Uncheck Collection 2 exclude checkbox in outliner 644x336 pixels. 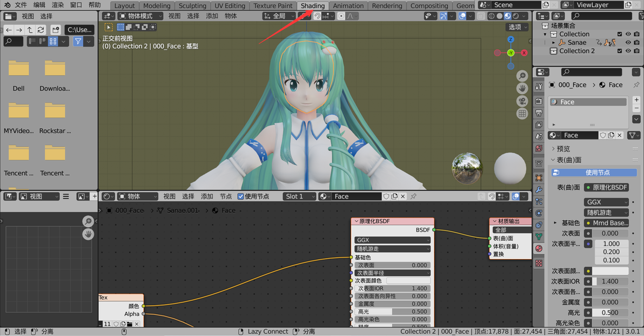(620, 51)
